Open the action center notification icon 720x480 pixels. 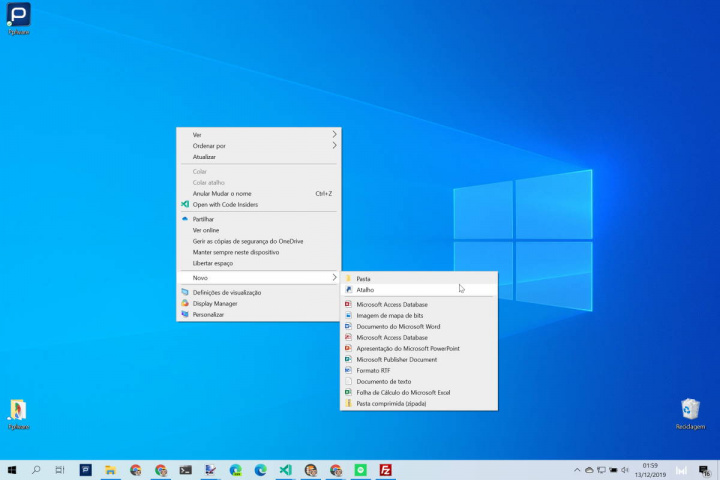pos(706,470)
